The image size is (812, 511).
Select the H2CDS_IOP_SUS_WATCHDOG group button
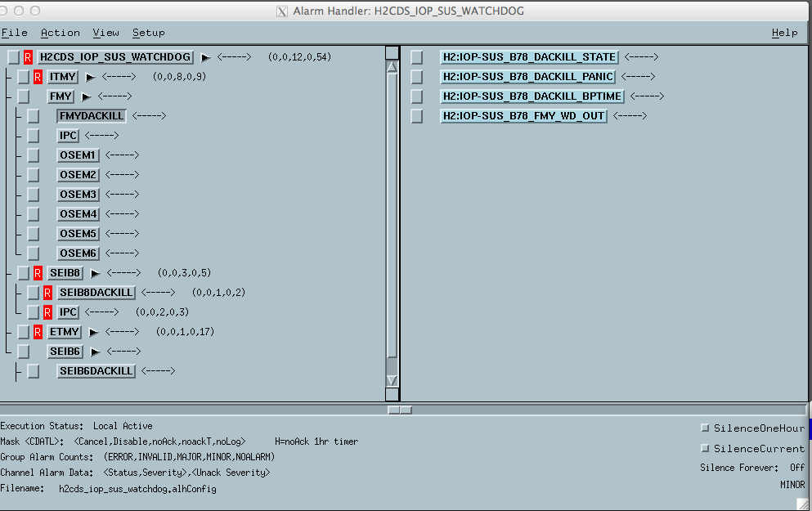pyautogui.click(x=115, y=57)
